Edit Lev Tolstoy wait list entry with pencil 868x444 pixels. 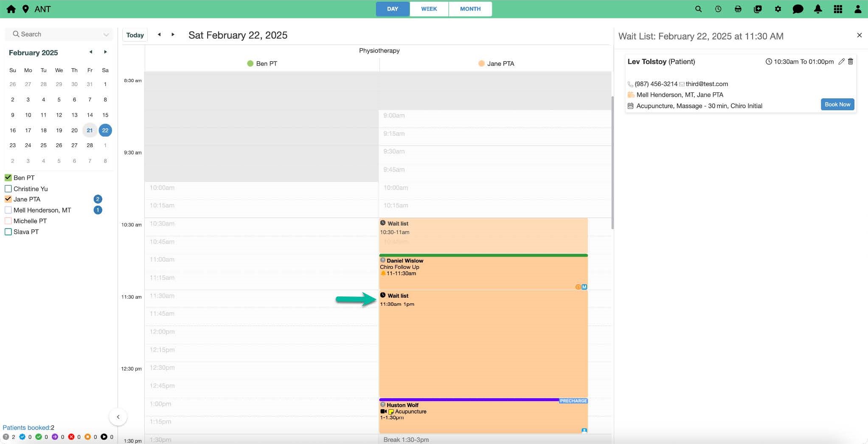click(841, 61)
